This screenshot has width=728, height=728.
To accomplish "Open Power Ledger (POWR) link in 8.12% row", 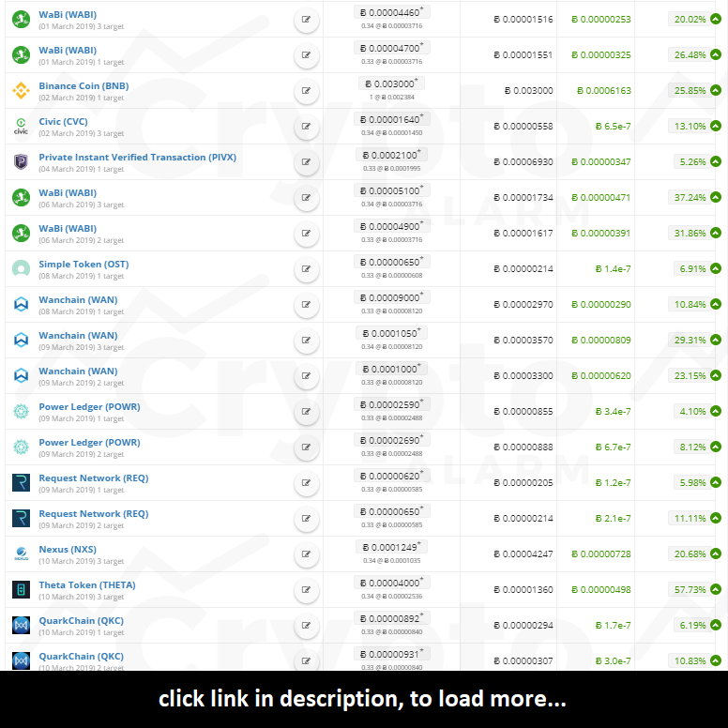I will pyautogui.click(x=90, y=443).
